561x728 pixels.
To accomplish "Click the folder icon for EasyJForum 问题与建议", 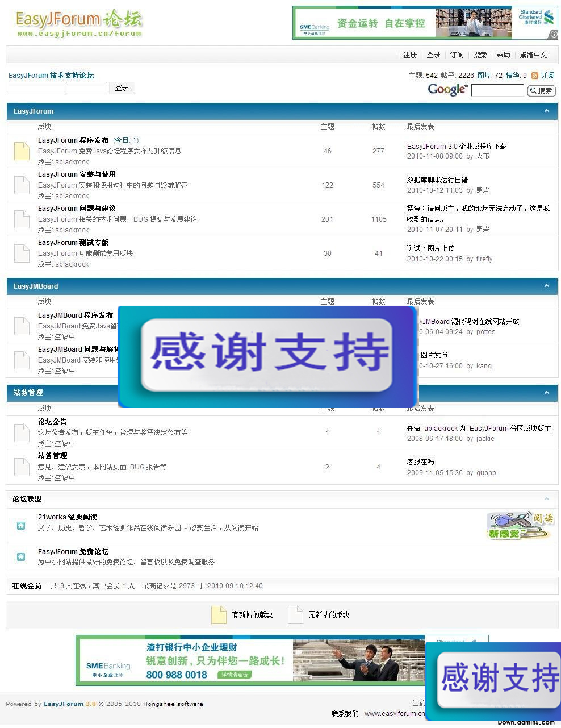I will click(x=22, y=219).
